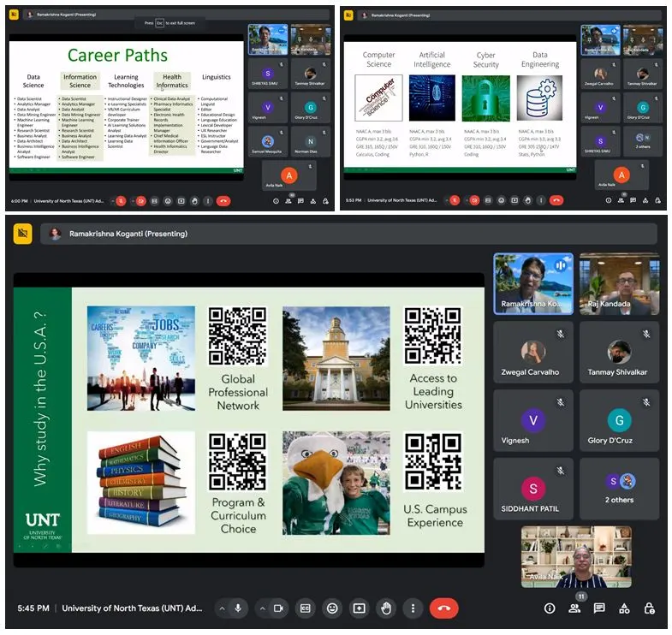Expand video settings arrow in the 6:00 PM meeting
The width and height of the screenshot is (672, 635).
[x=133, y=201]
